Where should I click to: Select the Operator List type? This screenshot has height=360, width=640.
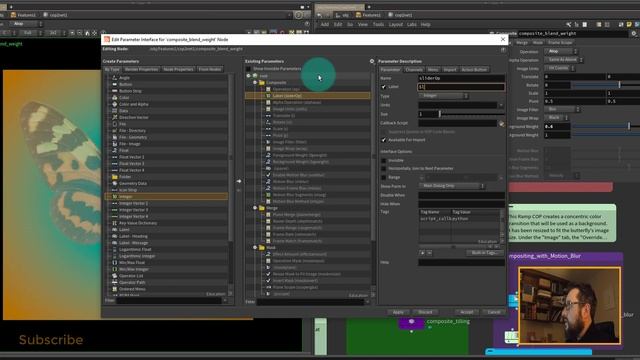(x=131, y=276)
